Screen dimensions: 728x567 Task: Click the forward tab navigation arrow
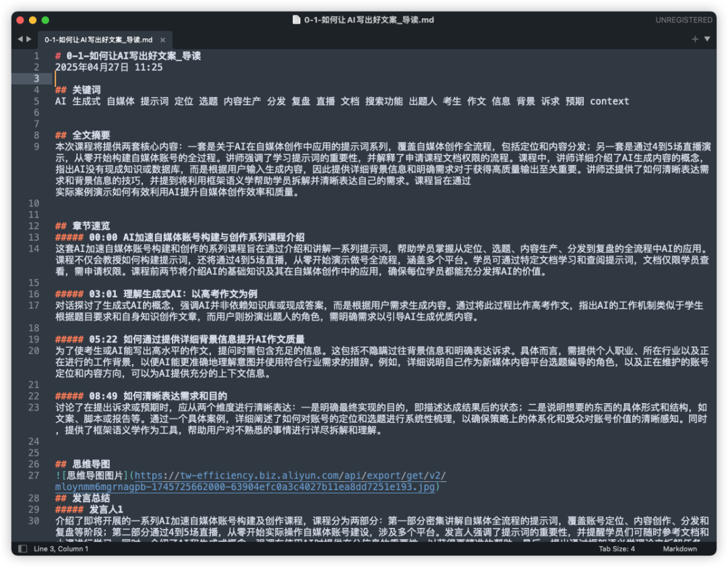(x=29, y=40)
